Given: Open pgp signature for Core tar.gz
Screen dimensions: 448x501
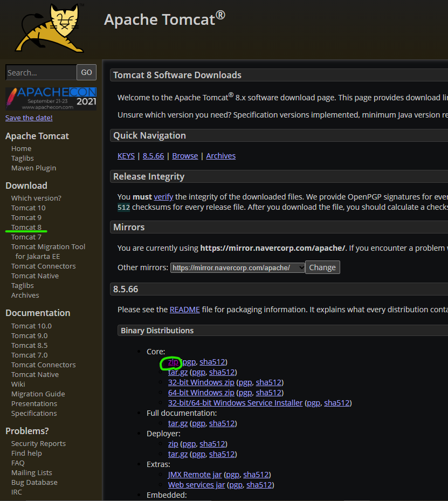Looking at the screenshot, I should pos(198,372).
